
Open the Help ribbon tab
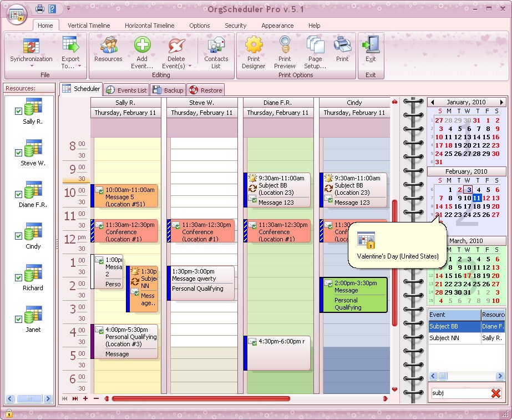315,26
